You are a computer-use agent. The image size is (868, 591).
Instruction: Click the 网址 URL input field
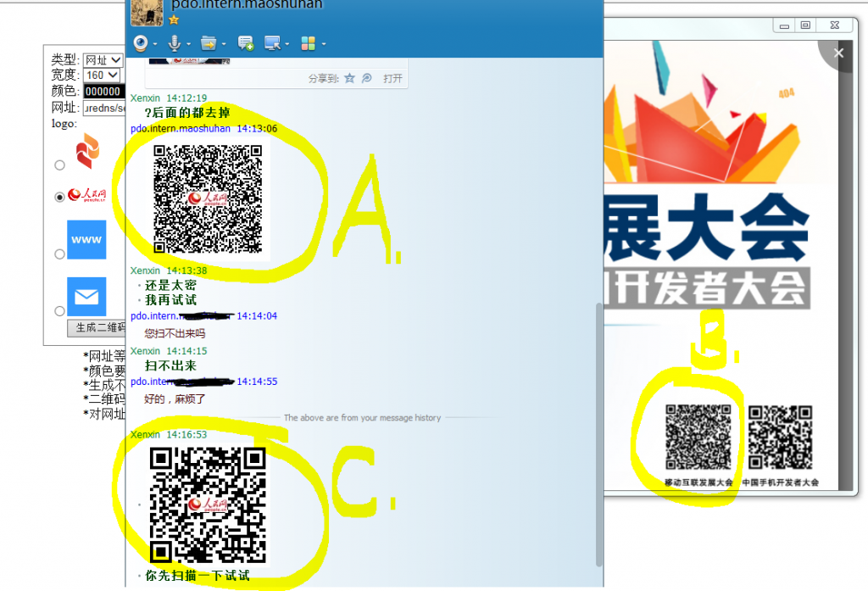103,108
